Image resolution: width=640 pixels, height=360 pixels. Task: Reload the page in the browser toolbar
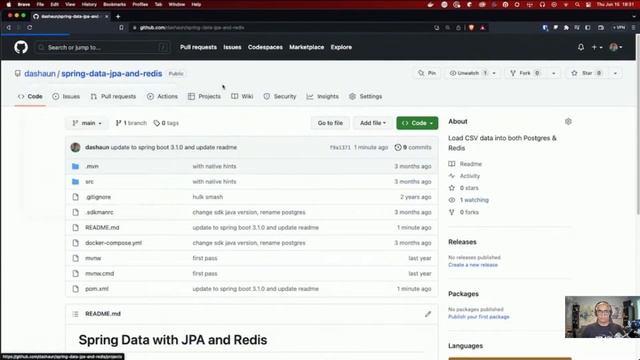tap(29, 27)
